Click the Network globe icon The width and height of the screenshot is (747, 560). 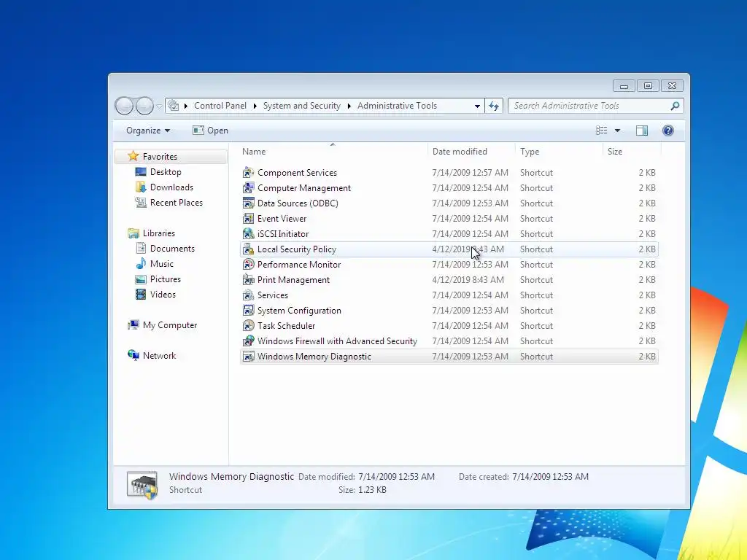click(133, 355)
